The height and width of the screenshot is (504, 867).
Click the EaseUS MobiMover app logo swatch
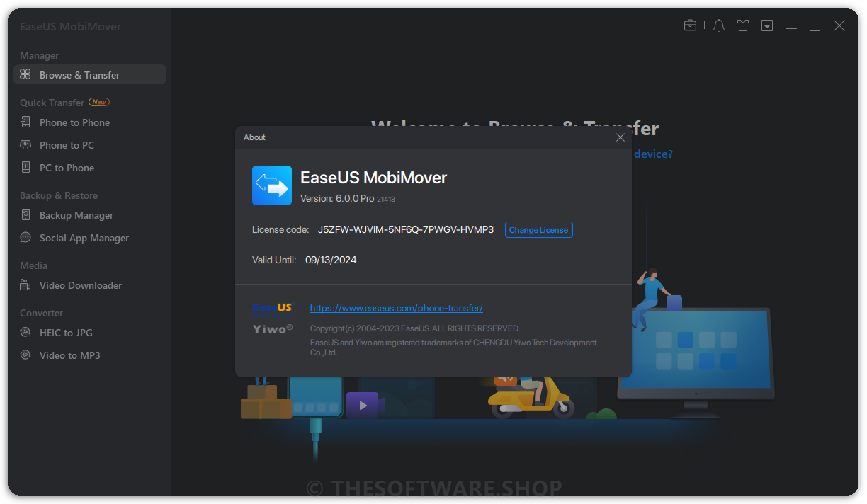[271, 185]
